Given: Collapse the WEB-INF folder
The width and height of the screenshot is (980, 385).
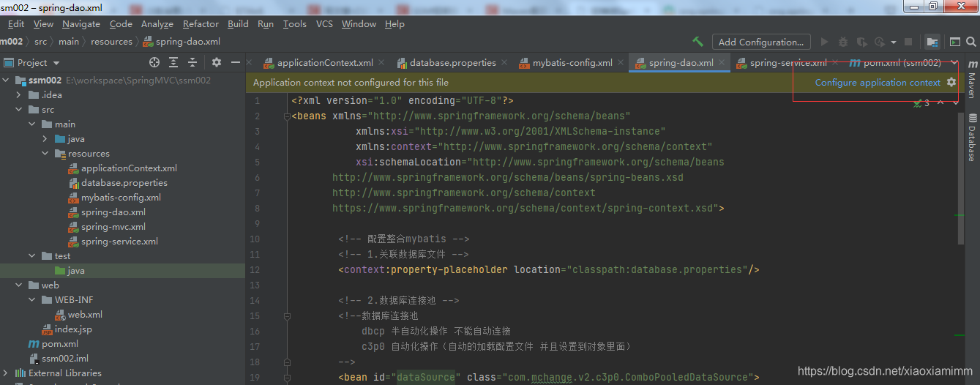Looking at the screenshot, I should (33, 300).
